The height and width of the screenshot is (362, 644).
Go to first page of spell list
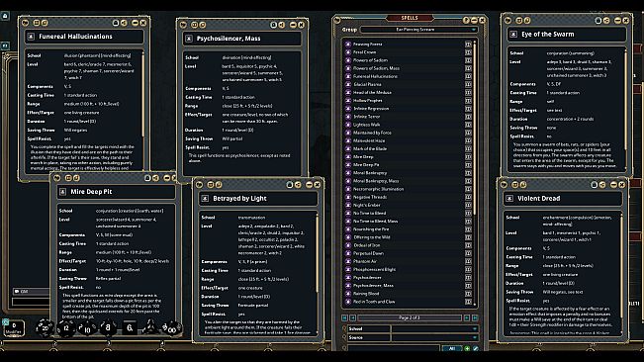coord(344,317)
